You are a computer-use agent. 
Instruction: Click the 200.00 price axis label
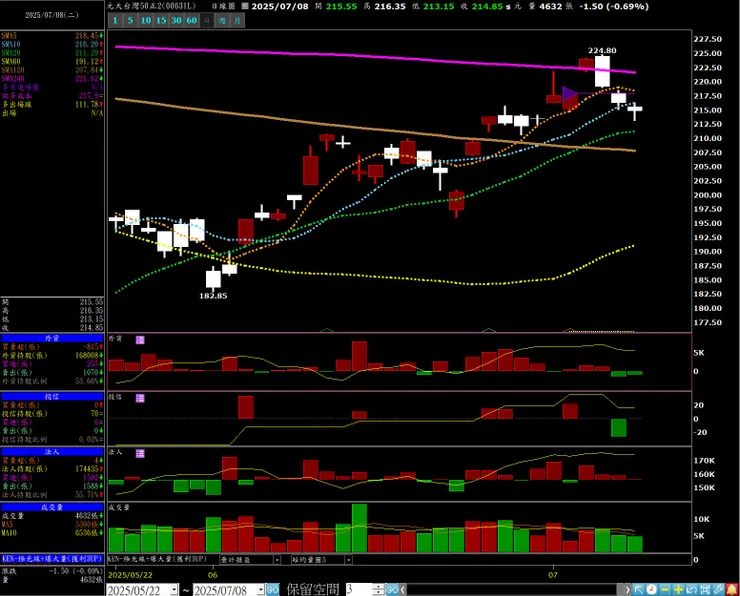click(x=707, y=195)
